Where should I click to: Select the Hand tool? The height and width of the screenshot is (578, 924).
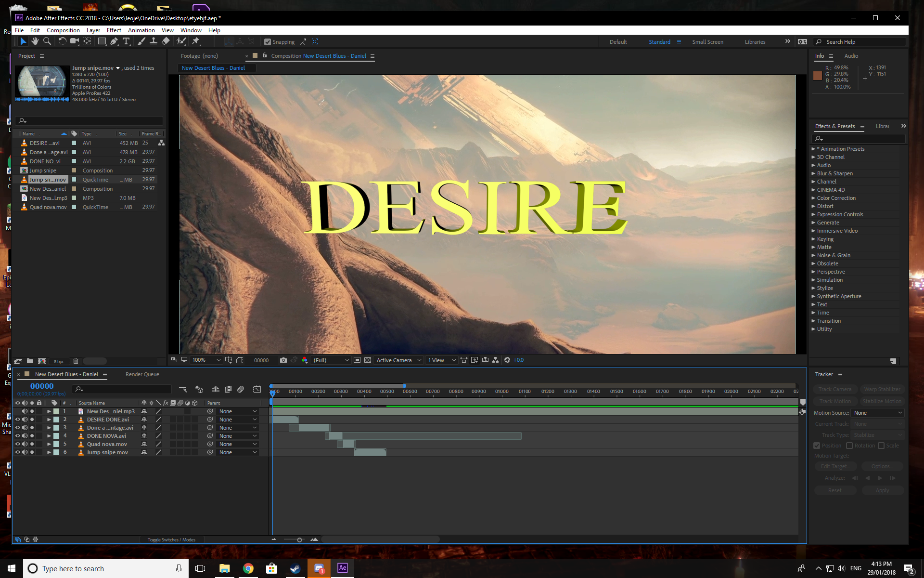[x=35, y=42]
